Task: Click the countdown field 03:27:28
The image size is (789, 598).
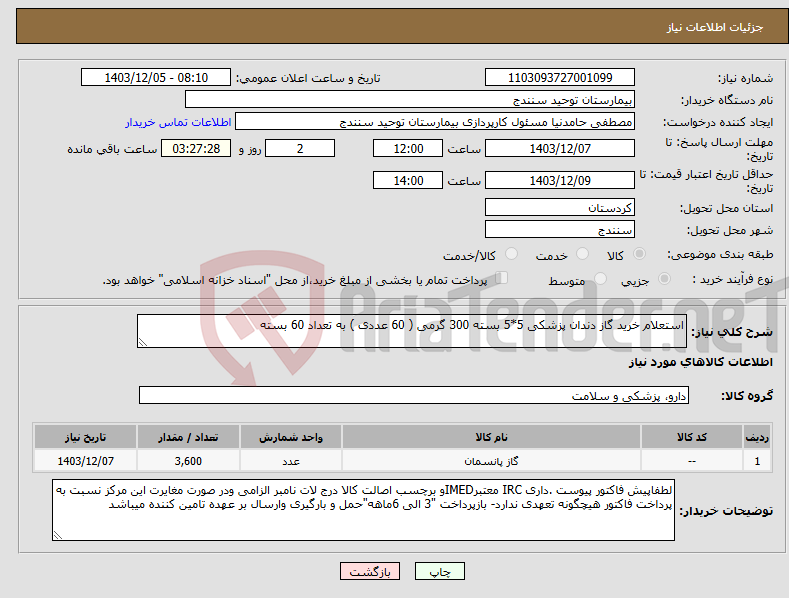Action: [x=196, y=148]
